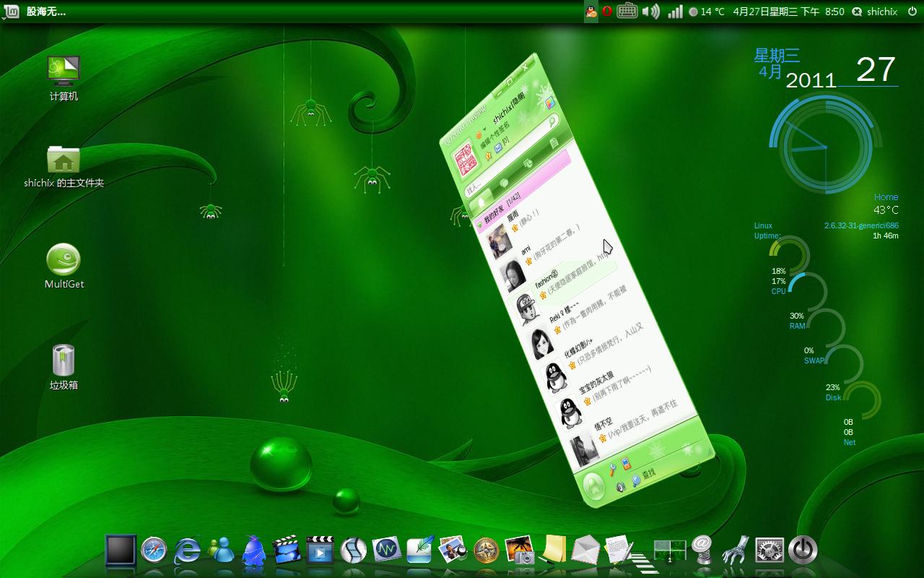
Task: Open the clapperboard with play button icon
Action: click(x=320, y=550)
